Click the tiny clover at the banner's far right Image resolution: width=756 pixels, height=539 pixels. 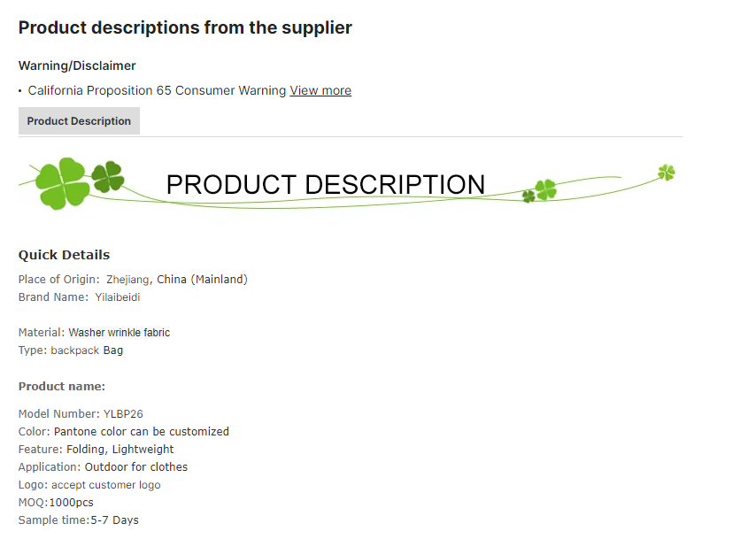(666, 172)
